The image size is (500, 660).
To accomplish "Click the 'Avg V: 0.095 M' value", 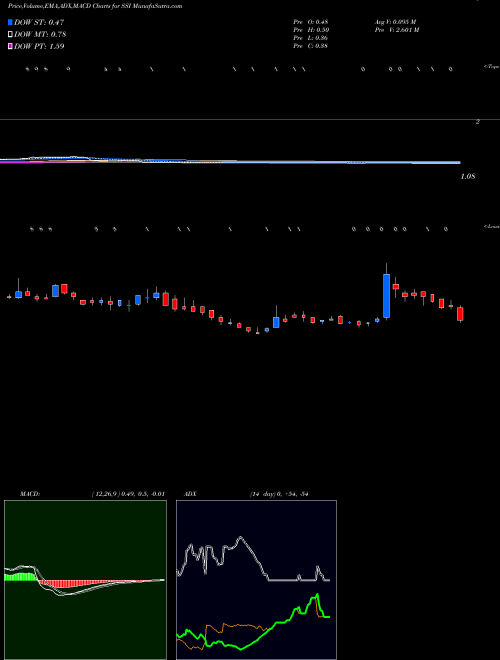I will (x=395, y=22).
